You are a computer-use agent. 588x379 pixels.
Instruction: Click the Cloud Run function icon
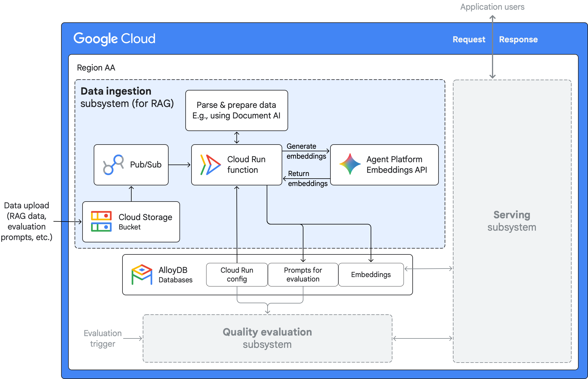[x=210, y=165]
